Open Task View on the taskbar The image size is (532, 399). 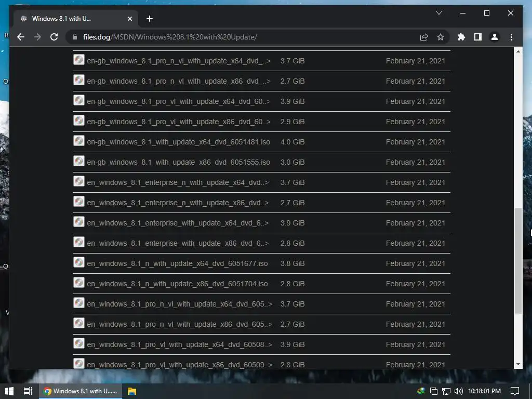[28, 391]
